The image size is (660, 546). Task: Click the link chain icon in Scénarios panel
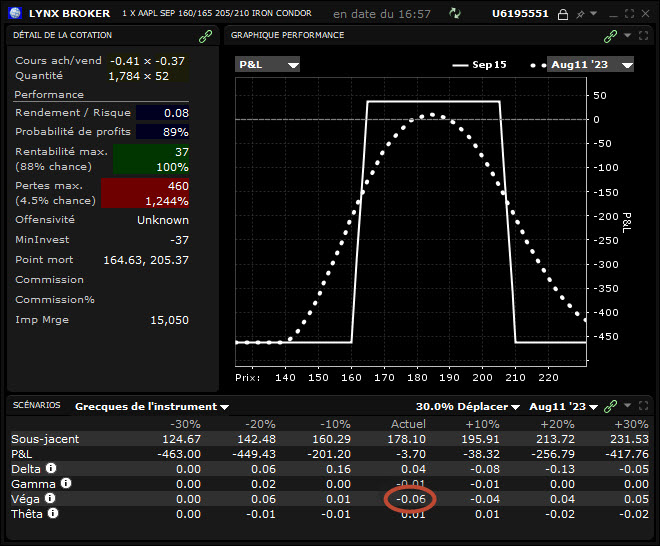[610, 406]
